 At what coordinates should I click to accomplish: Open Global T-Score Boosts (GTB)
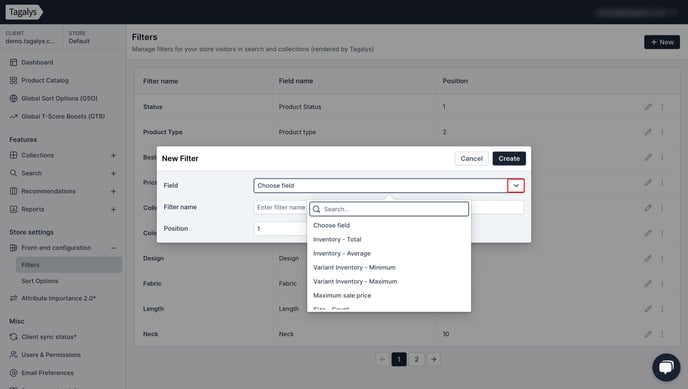click(63, 116)
